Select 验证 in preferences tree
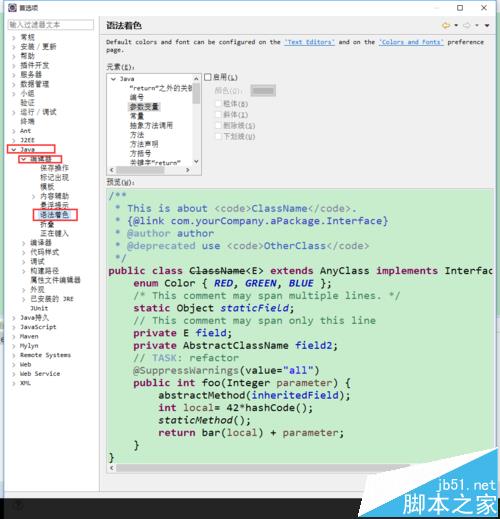 point(27,103)
